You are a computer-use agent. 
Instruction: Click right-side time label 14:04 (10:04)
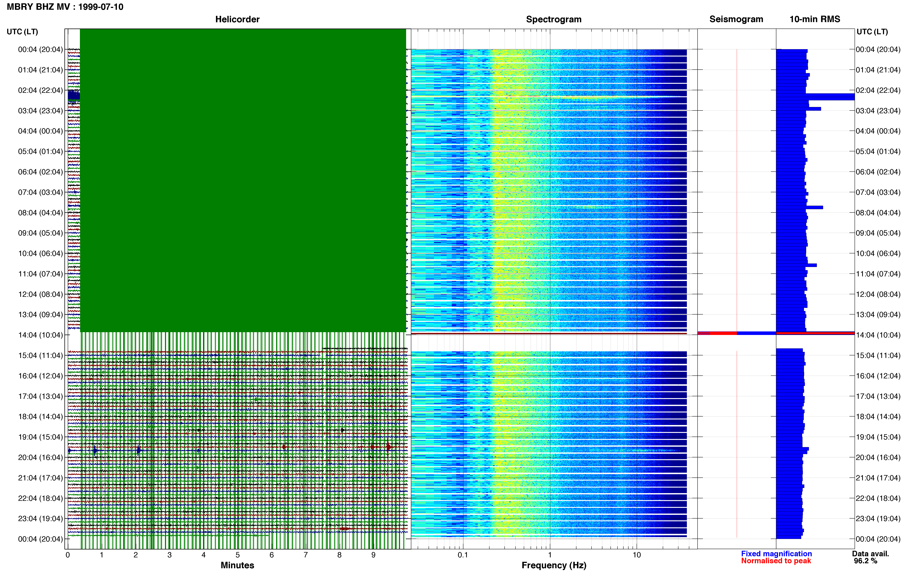tap(878, 335)
